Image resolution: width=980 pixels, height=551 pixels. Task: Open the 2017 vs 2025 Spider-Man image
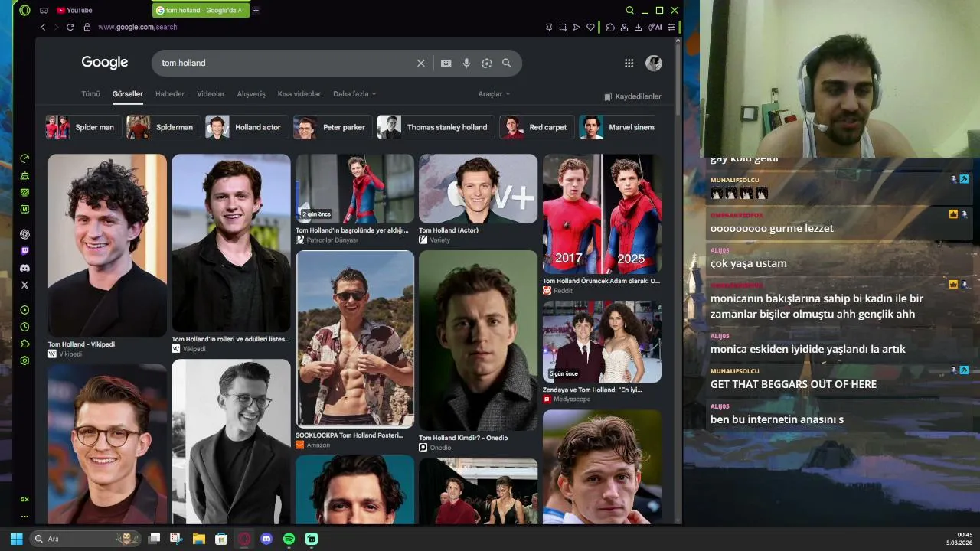pyautogui.click(x=602, y=214)
